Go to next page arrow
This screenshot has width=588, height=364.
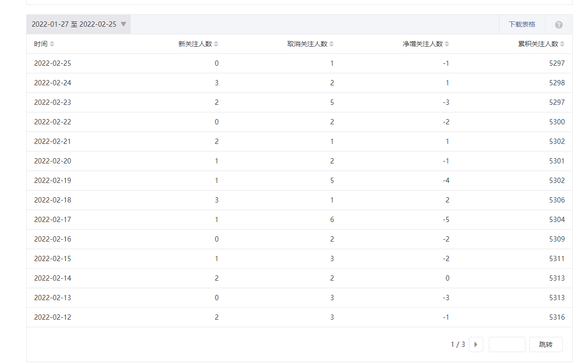coord(475,344)
